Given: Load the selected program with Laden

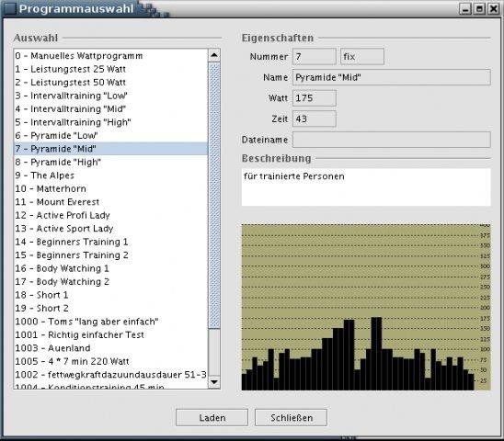Looking at the screenshot, I should pyautogui.click(x=212, y=417).
